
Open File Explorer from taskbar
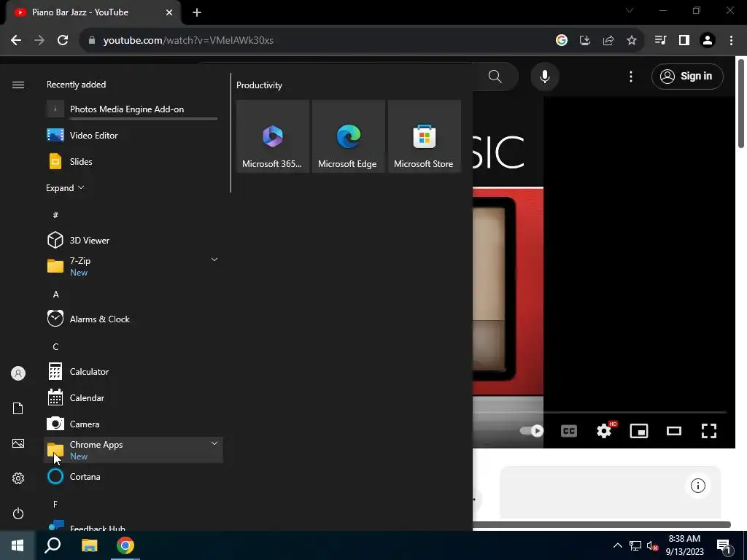[x=89, y=545]
